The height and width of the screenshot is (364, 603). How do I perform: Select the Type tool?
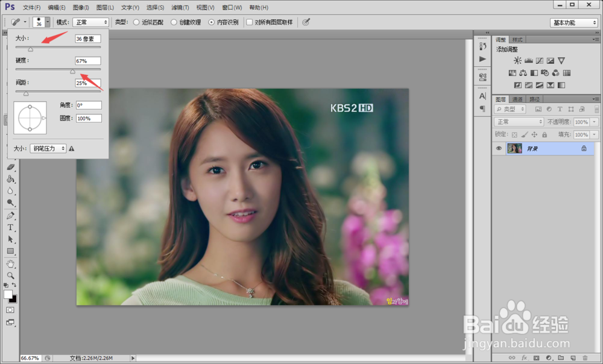pyautogui.click(x=10, y=227)
